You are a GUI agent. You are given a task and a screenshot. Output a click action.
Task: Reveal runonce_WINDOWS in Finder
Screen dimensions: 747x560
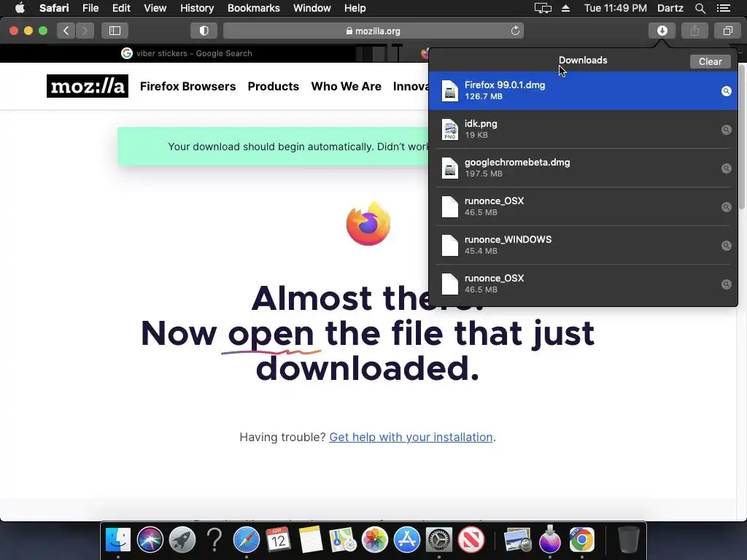[726, 245]
